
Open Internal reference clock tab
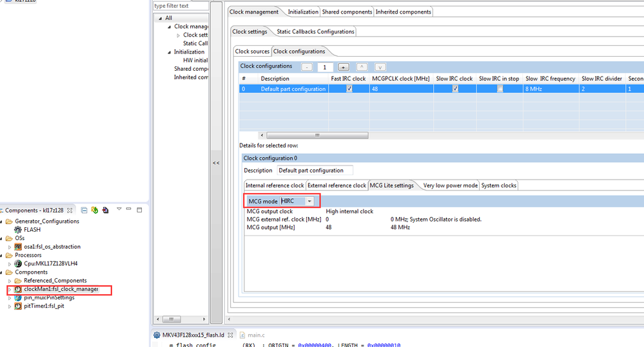click(x=275, y=185)
